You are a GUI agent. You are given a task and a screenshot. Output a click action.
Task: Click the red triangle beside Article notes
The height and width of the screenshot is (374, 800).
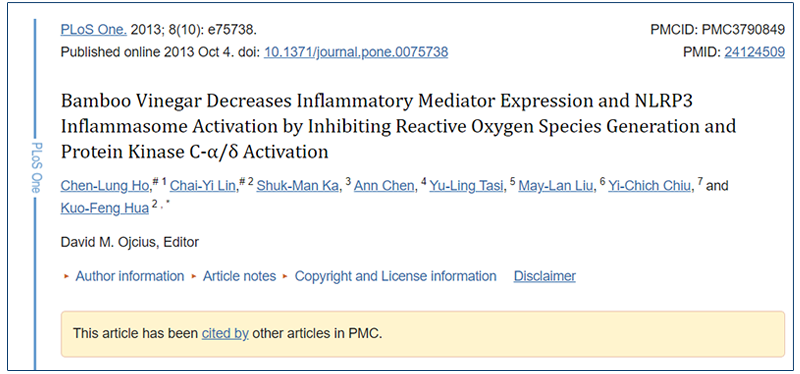[193, 277]
